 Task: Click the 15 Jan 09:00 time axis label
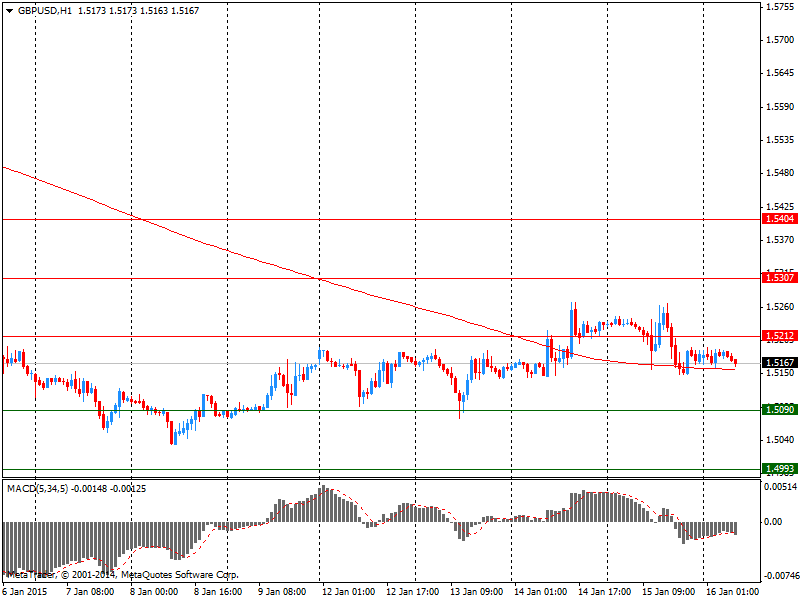(668, 592)
